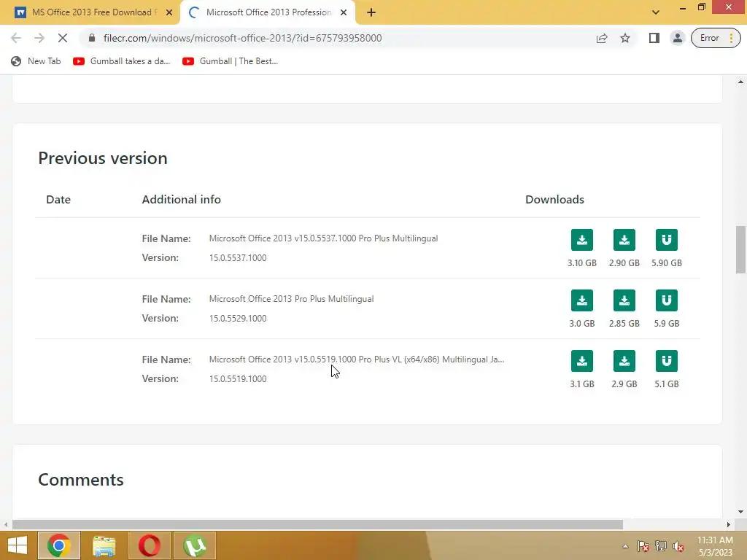This screenshot has width=747, height=560.
Task: Go back to the previous page
Action: pyautogui.click(x=16, y=38)
